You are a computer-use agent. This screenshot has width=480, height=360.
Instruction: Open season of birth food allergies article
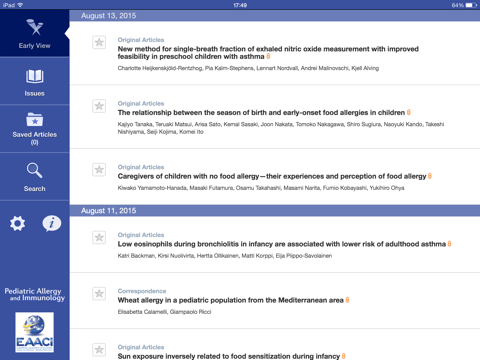point(261,113)
